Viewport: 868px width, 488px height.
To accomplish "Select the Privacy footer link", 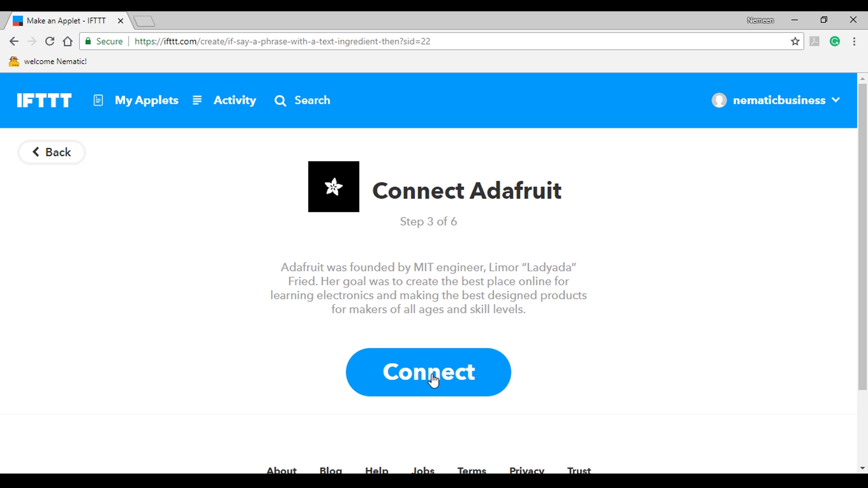I will [526, 471].
